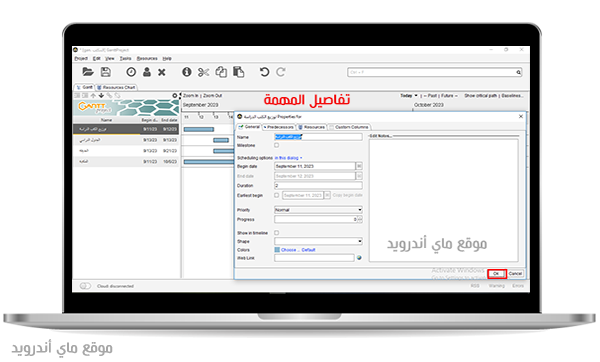The width and height of the screenshot is (600, 362).
Task: Open the End date calendar picker
Action: 359,176
